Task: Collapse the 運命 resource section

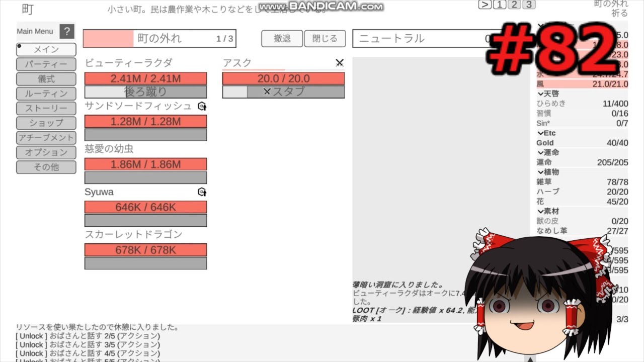Action: pos(548,152)
